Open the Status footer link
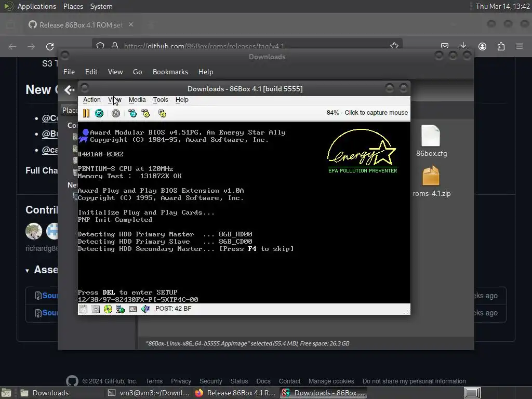 coord(239,381)
